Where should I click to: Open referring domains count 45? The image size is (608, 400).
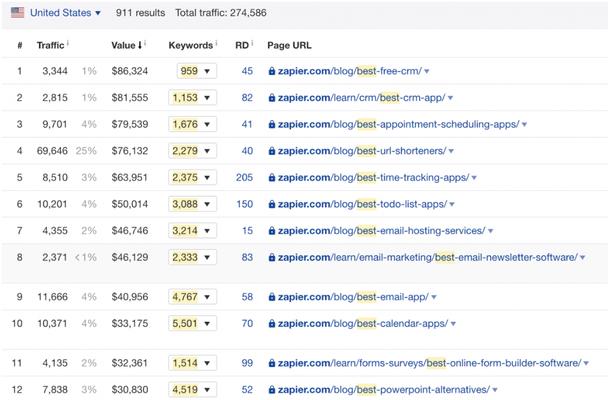(247, 71)
